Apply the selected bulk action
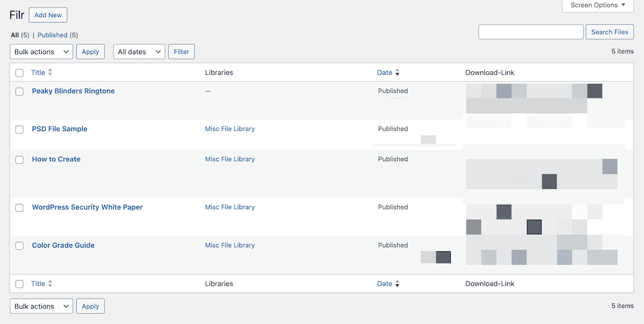 [90, 51]
